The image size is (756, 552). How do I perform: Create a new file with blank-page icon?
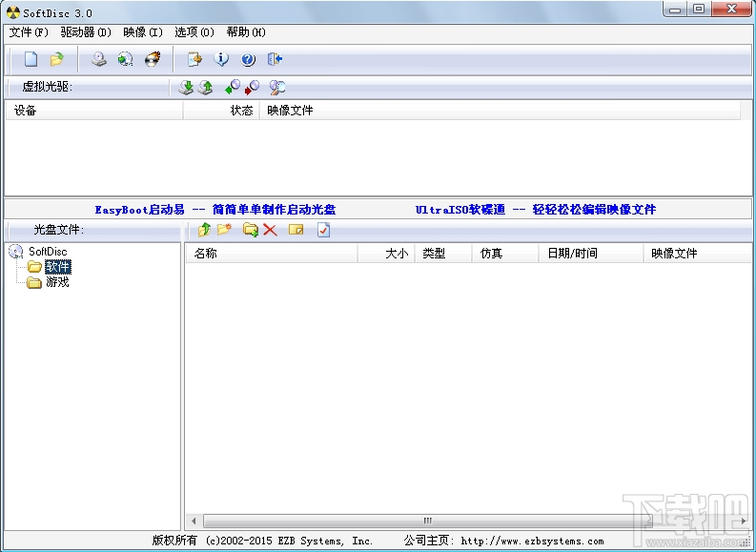tap(31, 59)
